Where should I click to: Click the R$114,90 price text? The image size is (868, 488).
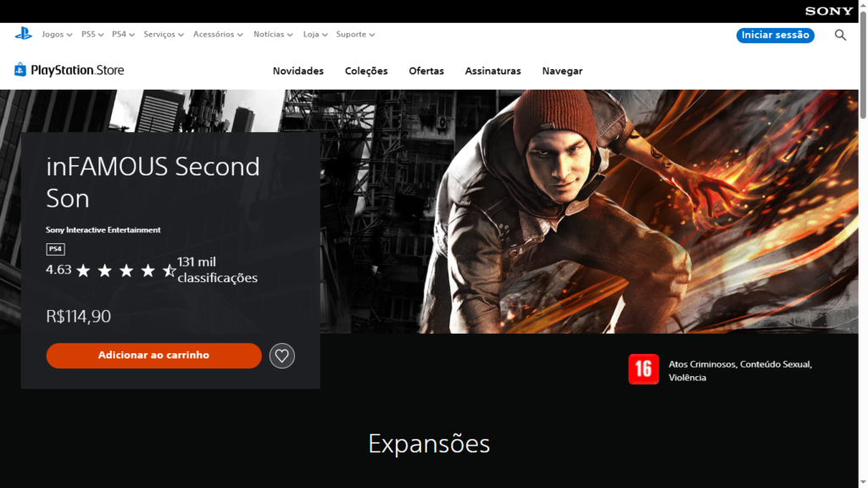point(78,316)
